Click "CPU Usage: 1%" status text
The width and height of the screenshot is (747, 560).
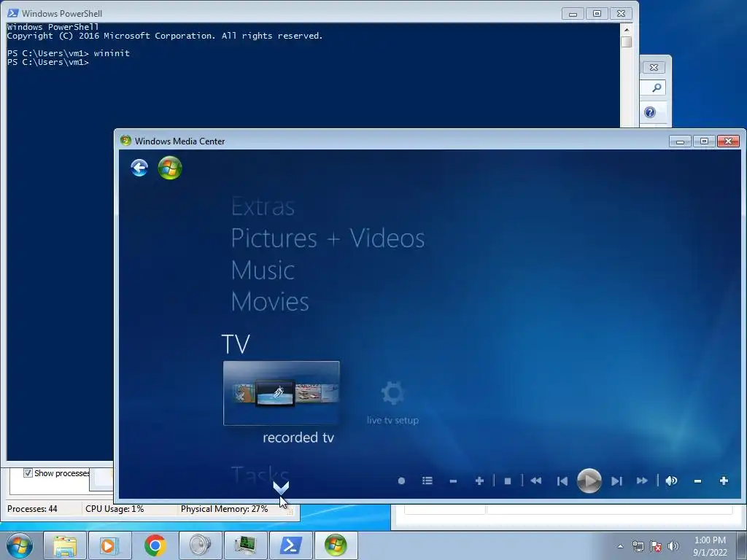coord(115,509)
